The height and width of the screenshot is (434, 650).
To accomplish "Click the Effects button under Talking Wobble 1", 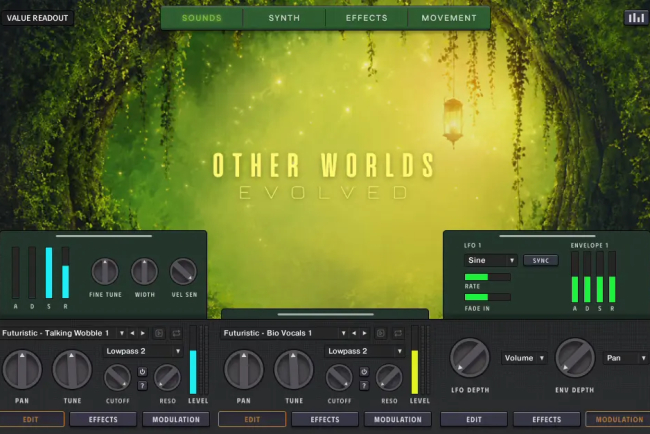I will click(103, 419).
